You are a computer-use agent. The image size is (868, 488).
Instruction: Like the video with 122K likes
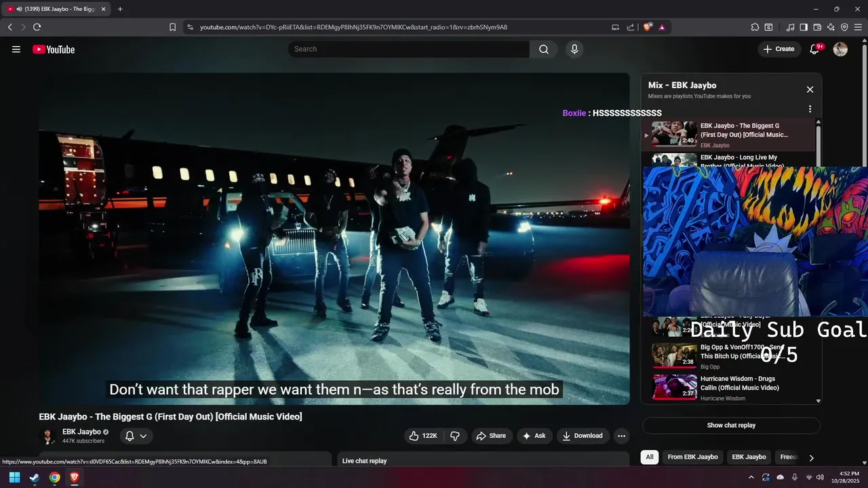click(x=423, y=436)
